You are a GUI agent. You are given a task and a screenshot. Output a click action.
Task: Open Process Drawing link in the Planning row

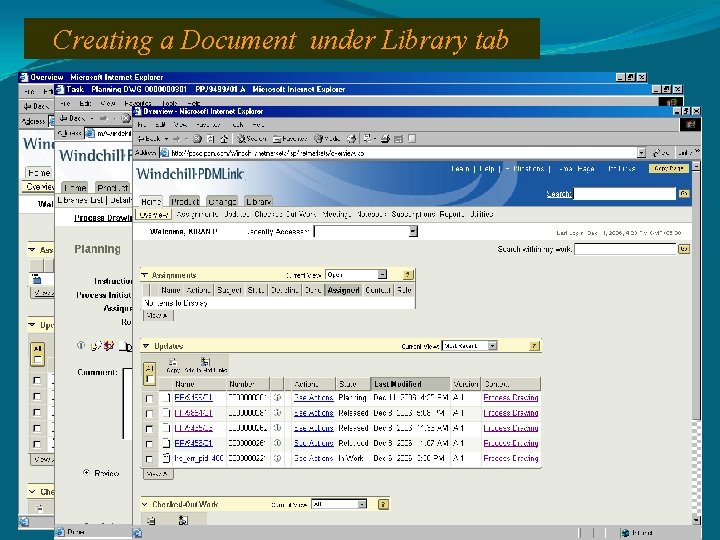(511, 398)
